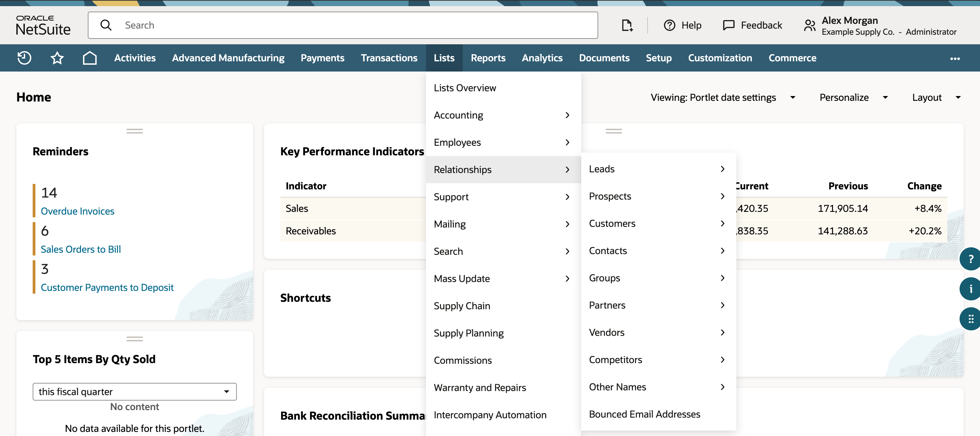980x436 pixels.
Task: Go to Home via house icon
Action: (x=90, y=58)
